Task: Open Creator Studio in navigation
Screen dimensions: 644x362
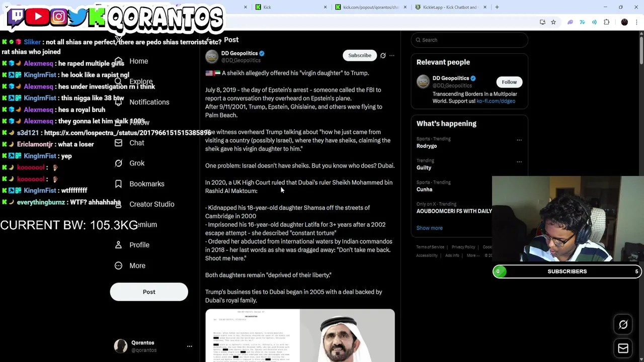Action: point(151,204)
